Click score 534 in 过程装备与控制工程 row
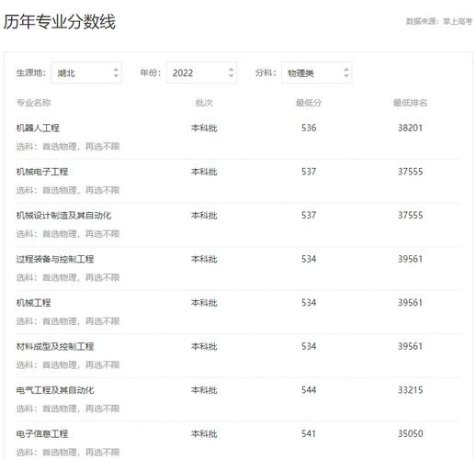 pyautogui.click(x=309, y=259)
